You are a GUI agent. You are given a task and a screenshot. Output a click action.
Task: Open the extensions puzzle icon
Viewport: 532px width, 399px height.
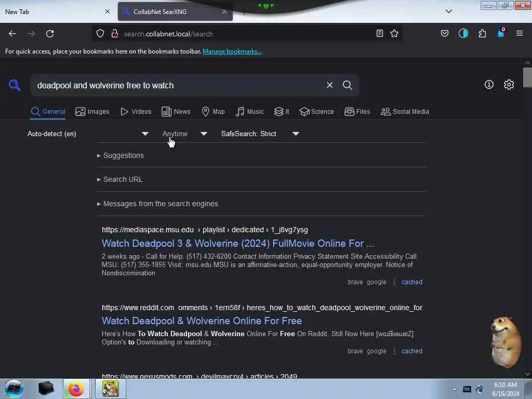(482, 34)
